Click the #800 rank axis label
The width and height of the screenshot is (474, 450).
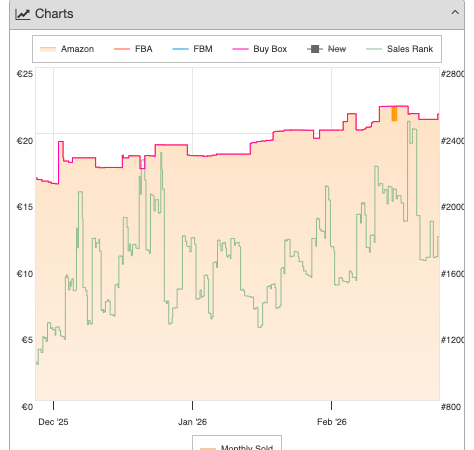(x=451, y=407)
